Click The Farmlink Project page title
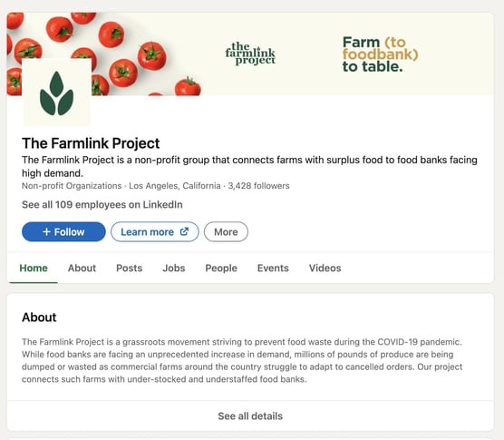This screenshot has width=504, height=440. [91, 143]
